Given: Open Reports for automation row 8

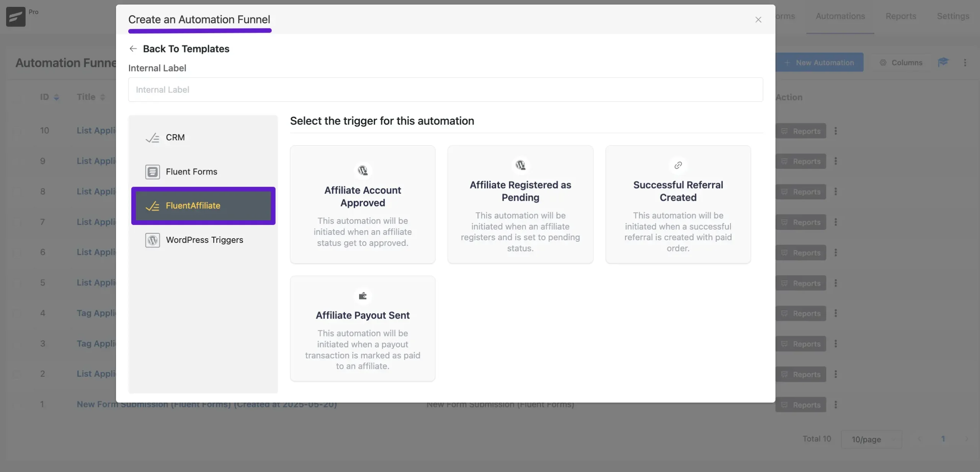Looking at the screenshot, I should coord(801,192).
